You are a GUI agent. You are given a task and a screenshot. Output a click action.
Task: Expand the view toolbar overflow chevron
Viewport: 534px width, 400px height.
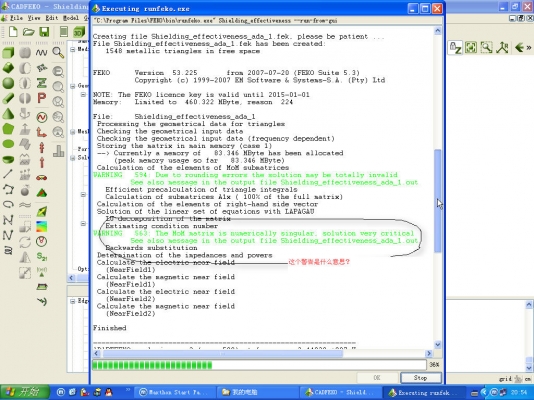(529, 47)
